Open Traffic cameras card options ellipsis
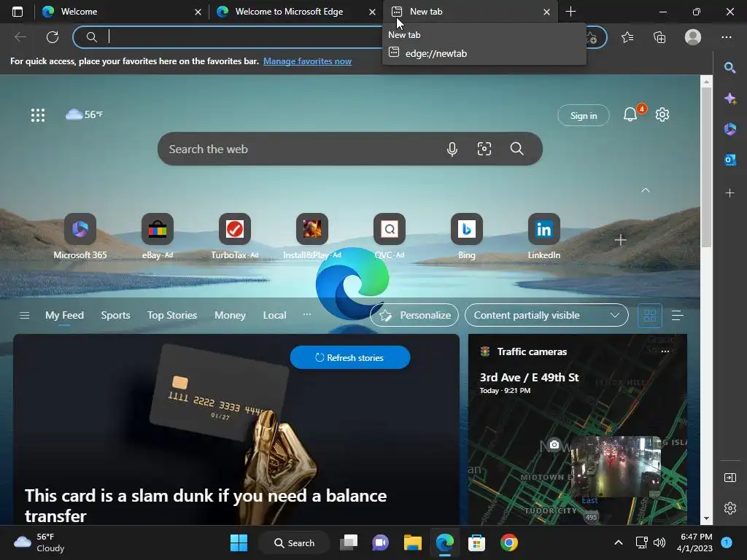Screen dimensions: 747x560 pos(665,351)
